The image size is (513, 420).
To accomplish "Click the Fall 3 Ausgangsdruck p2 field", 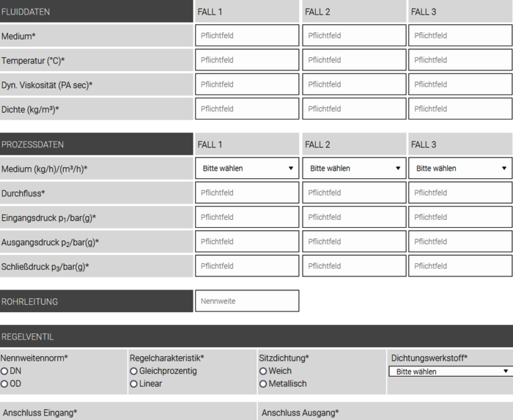I will (x=460, y=241).
